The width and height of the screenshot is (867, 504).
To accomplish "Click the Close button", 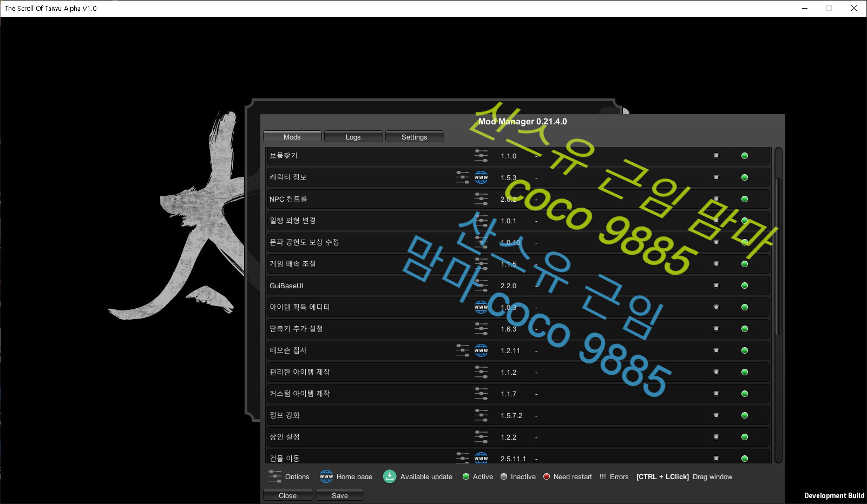I will [x=288, y=495].
